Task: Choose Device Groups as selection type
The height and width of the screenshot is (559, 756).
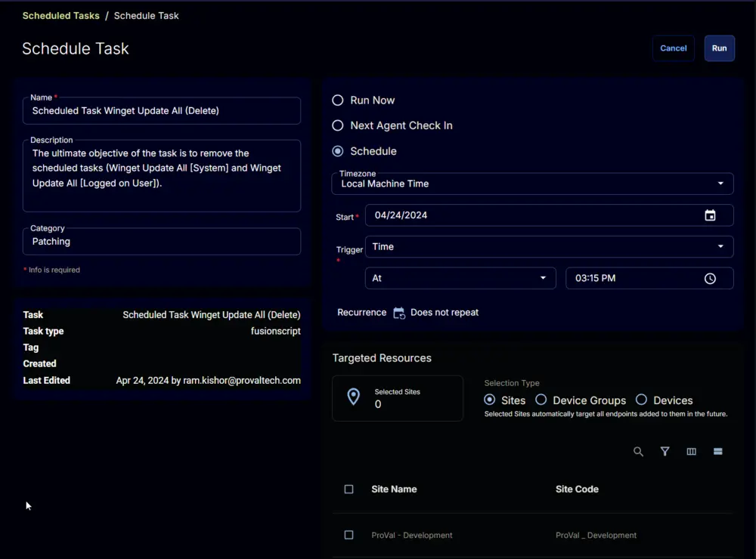Action: [541, 400]
